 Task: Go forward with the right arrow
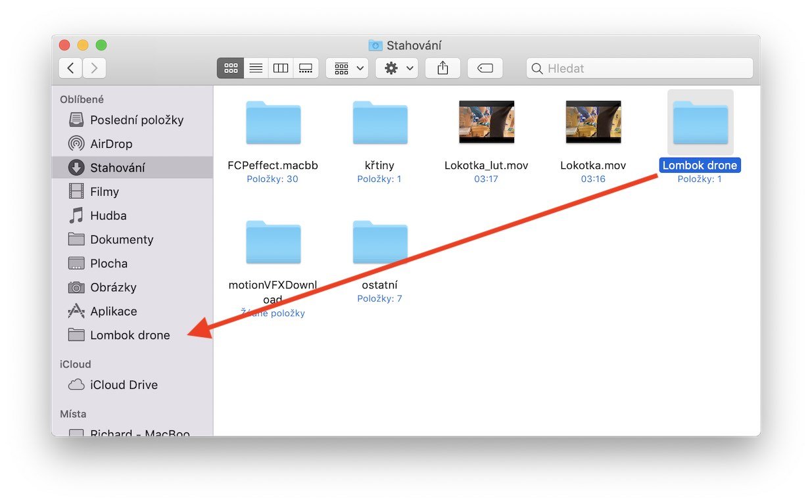click(x=95, y=68)
